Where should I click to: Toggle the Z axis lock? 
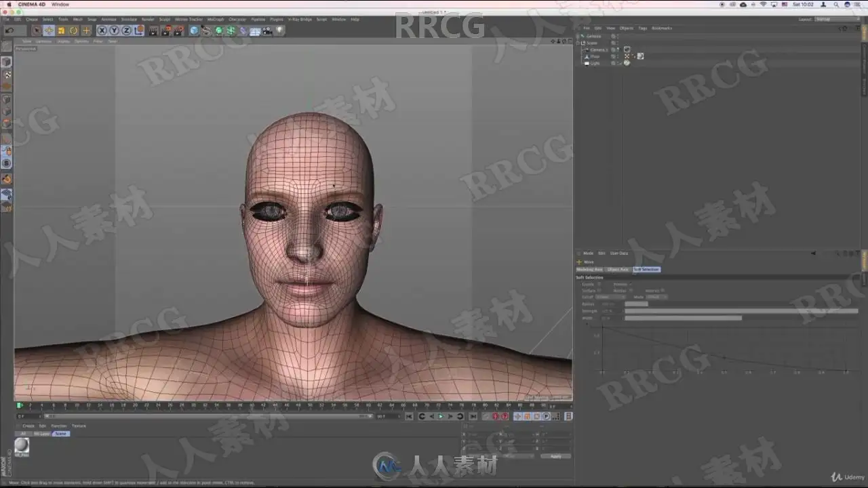pyautogui.click(x=126, y=30)
